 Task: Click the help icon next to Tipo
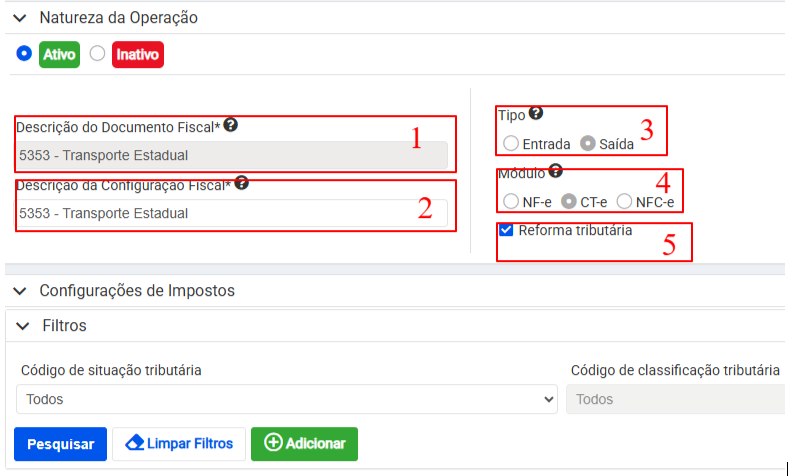[x=536, y=114]
